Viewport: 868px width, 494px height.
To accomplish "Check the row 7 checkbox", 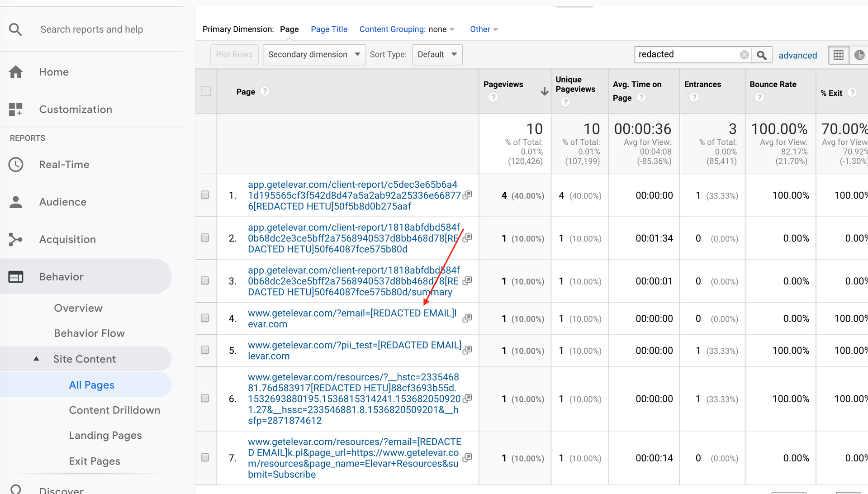I will click(205, 458).
